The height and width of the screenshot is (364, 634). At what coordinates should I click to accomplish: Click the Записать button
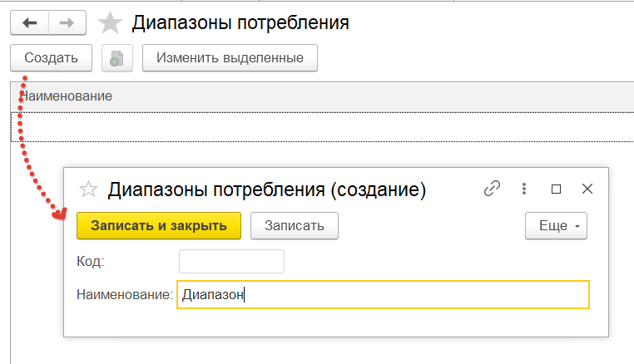coord(295,226)
